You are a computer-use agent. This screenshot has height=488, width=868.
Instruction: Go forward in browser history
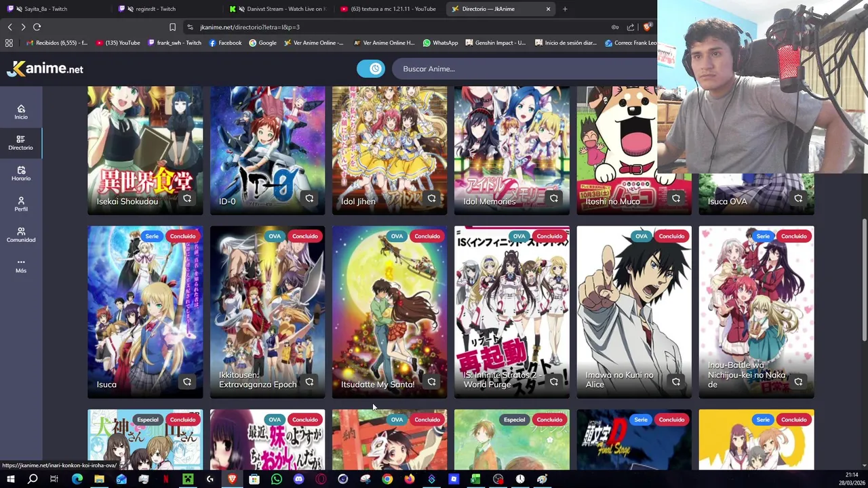pos(23,27)
